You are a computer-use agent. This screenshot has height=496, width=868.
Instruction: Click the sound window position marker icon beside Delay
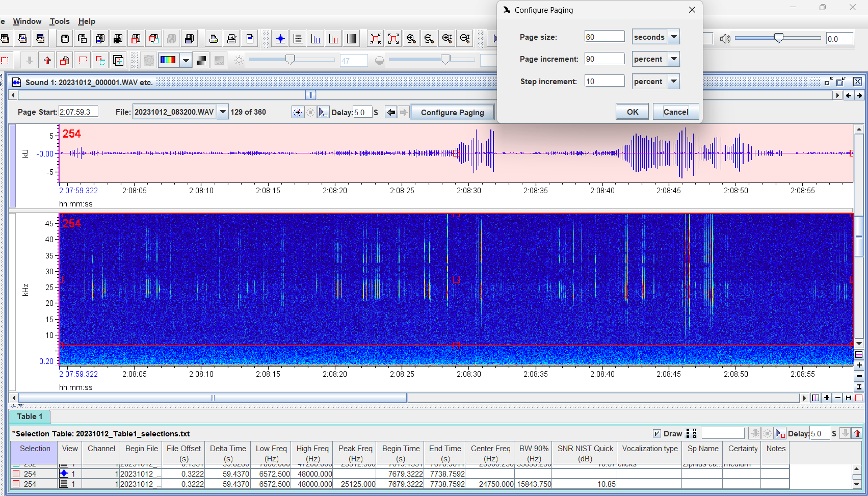click(298, 112)
